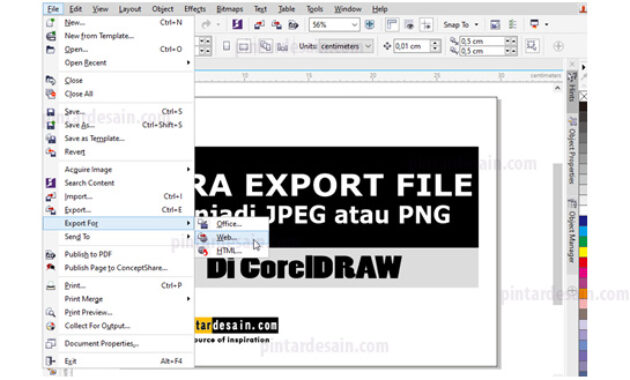
Task: Pick the green color swatch
Action: [583, 241]
